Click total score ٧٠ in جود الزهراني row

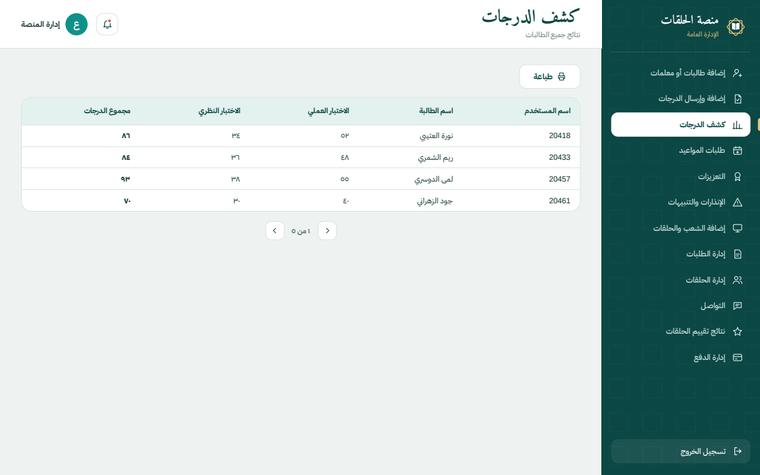127,201
